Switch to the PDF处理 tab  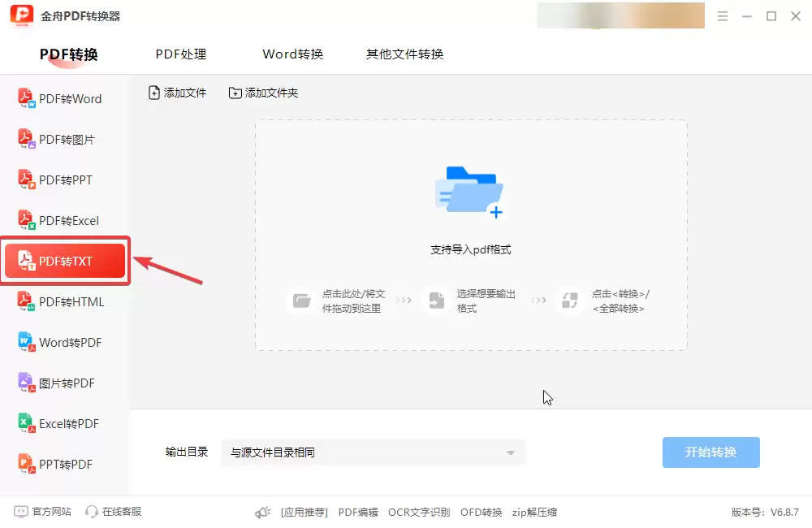pyautogui.click(x=180, y=54)
